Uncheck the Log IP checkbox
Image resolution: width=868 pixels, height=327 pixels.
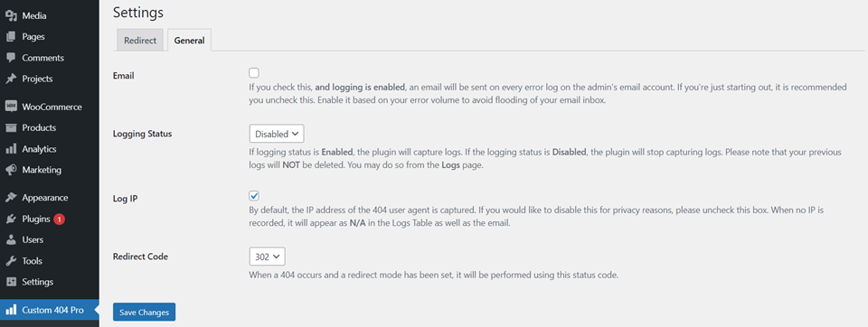254,195
